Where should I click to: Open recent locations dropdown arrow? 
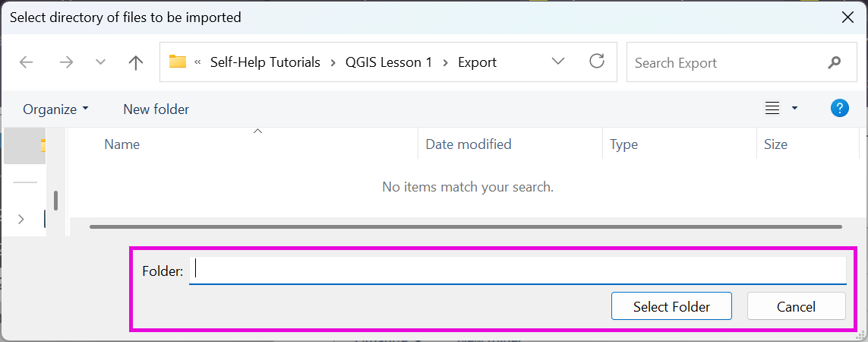coord(100,63)
